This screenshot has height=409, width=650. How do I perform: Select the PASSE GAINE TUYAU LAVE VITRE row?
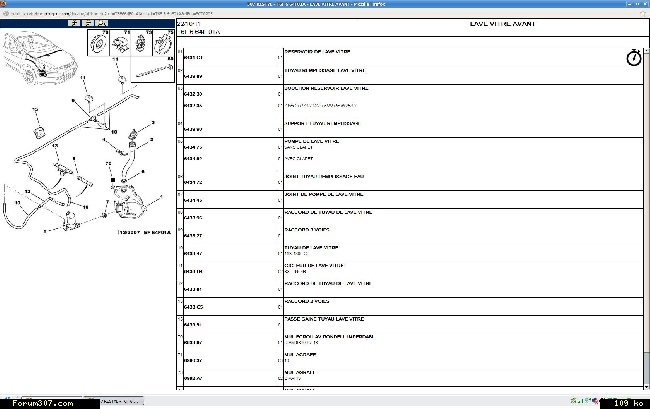point(325,318)
